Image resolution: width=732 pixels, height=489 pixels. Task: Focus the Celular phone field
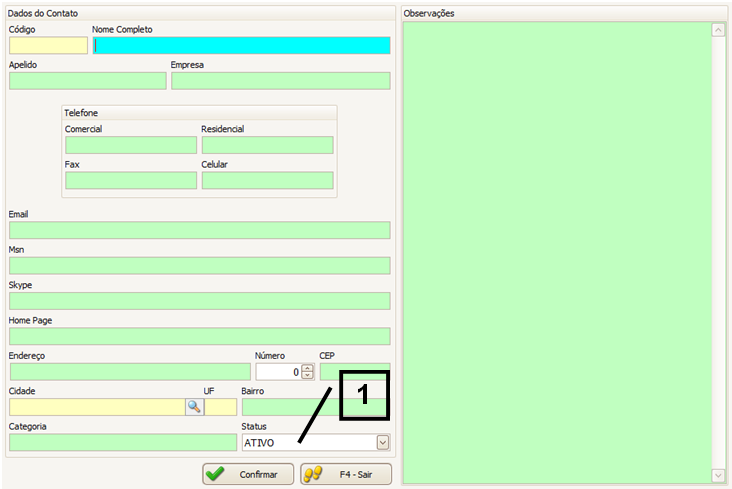tap(267, 180)
